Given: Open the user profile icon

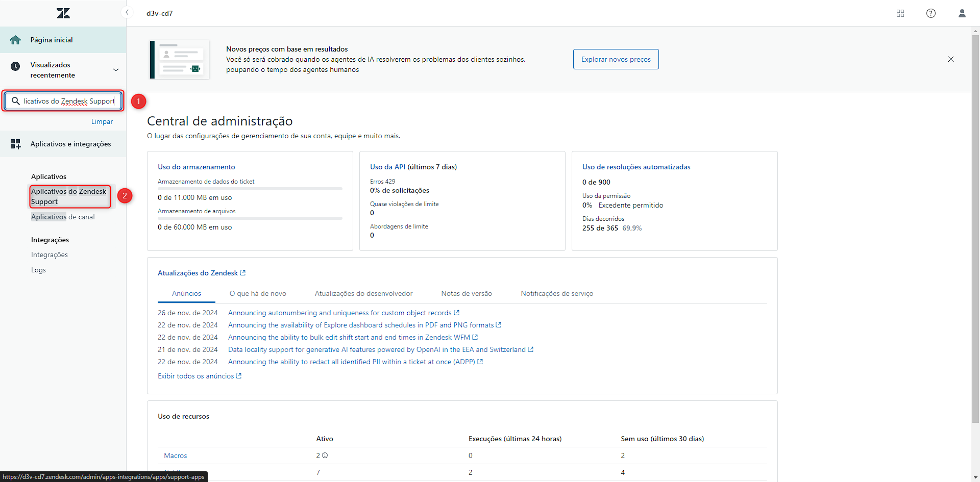Looking at the screenshot, I should [962, 13].
